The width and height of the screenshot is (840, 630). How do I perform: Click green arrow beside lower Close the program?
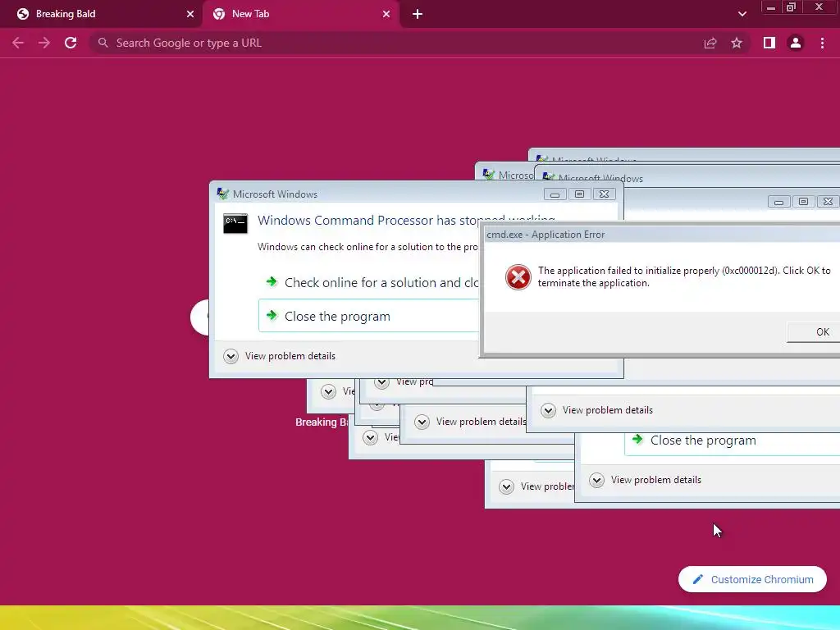tap(637, 440)
